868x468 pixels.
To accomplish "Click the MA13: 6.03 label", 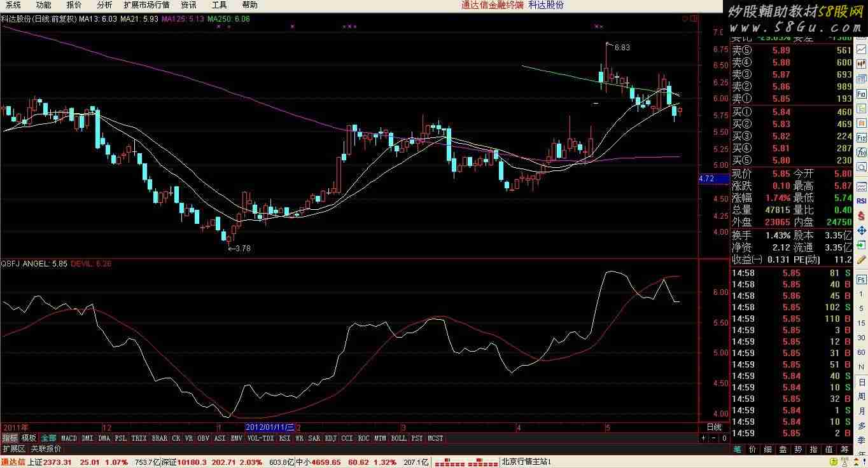I will click(98, 19).
